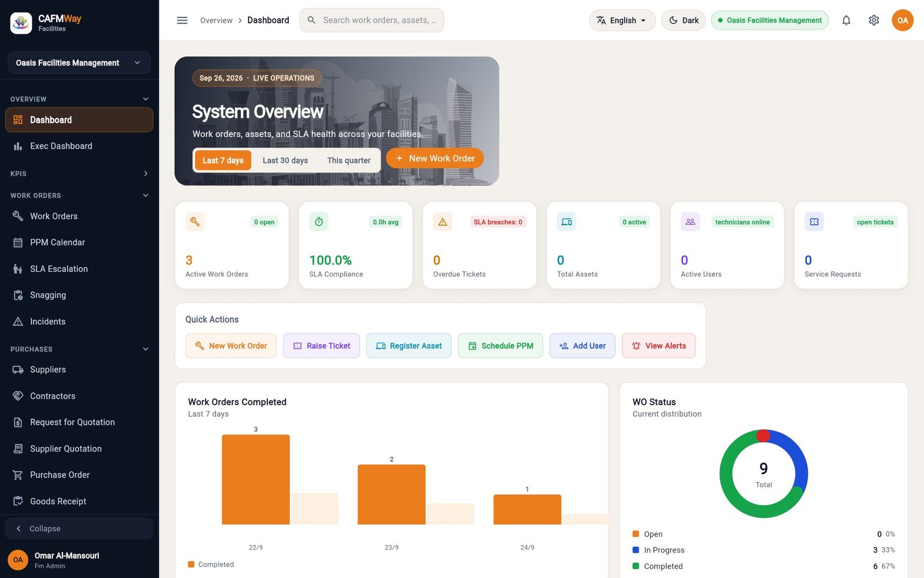Open Exec Dashboard in sidebar
This screenshot has height=578, width=924.
pos(79,146)
